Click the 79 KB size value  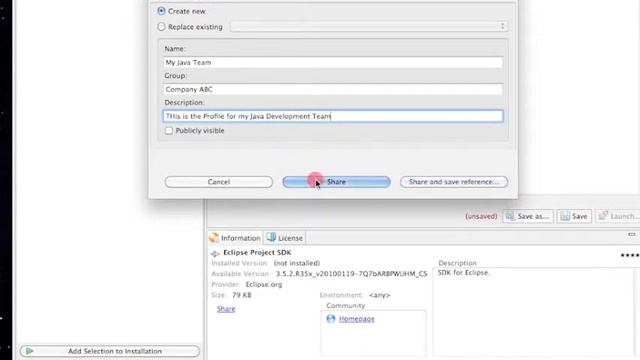tap(242, 295)
